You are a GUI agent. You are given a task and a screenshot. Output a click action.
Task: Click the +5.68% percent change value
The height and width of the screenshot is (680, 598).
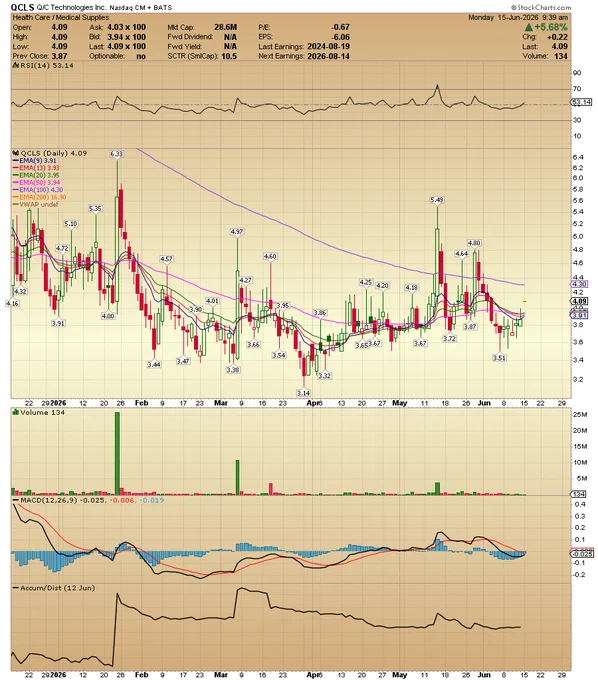tap(551, 27)
